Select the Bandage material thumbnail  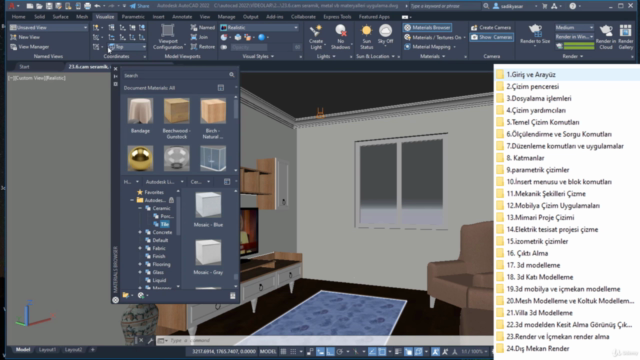tap(140, 111)
